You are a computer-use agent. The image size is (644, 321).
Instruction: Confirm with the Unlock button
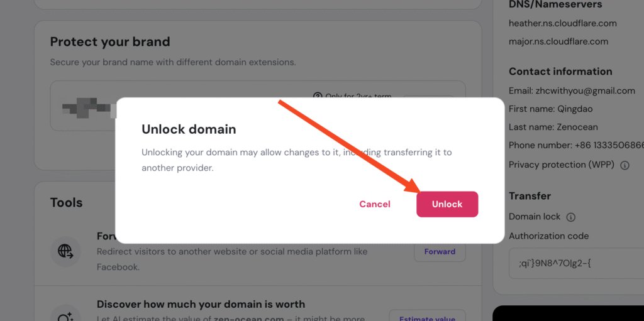pyautogui.click(x=447, y=204)
